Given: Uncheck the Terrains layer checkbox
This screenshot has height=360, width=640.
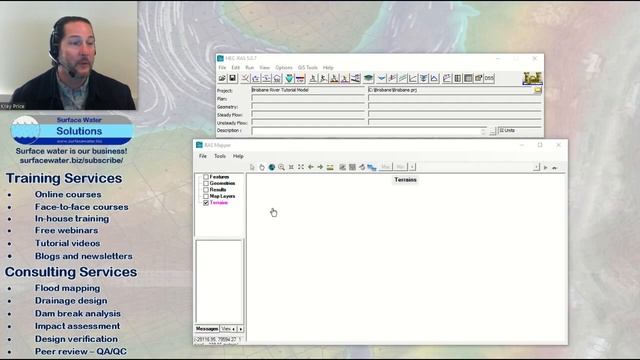Looking at the screenshot, I should pos(206,202).
